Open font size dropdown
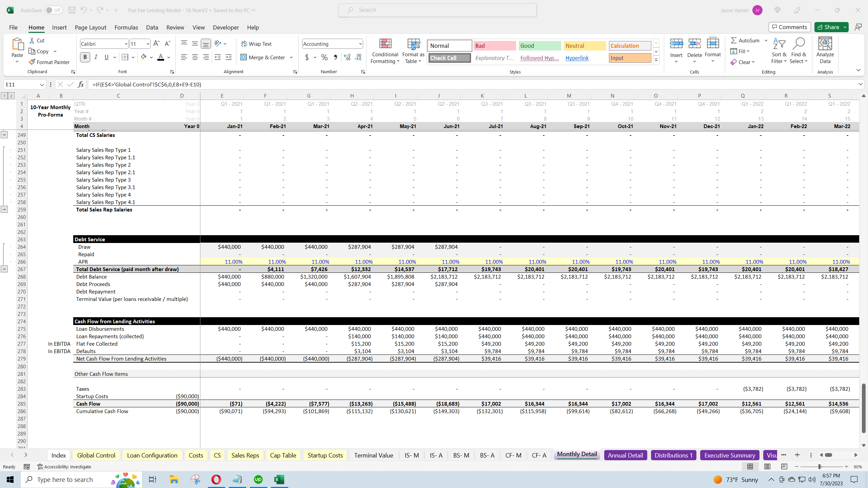 pos(147,44)
